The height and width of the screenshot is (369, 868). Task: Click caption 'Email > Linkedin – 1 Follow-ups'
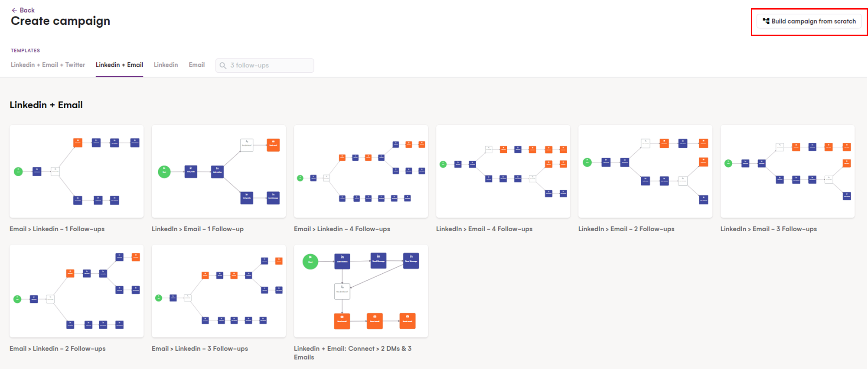(57, 229)
